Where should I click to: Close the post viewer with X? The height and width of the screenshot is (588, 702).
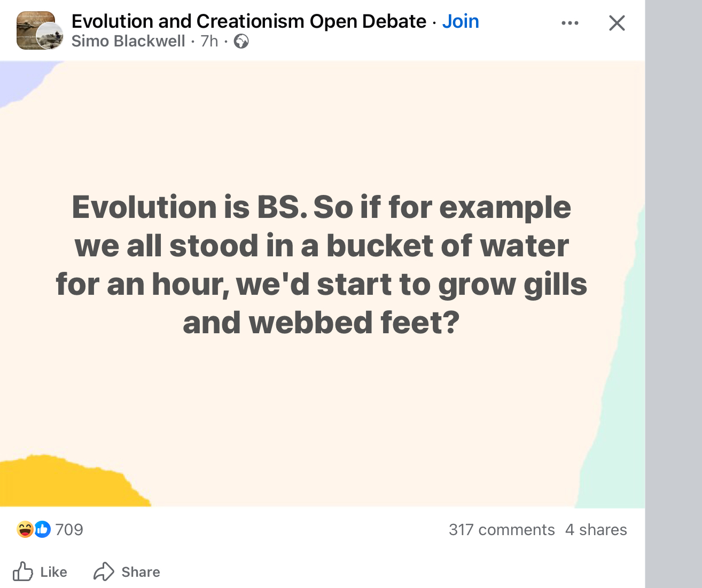tap(617, 23)
